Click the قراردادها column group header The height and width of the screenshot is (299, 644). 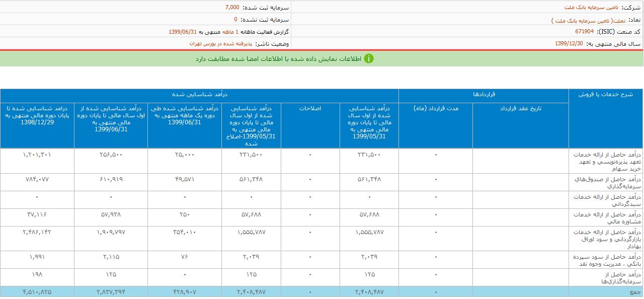point(484,95)
